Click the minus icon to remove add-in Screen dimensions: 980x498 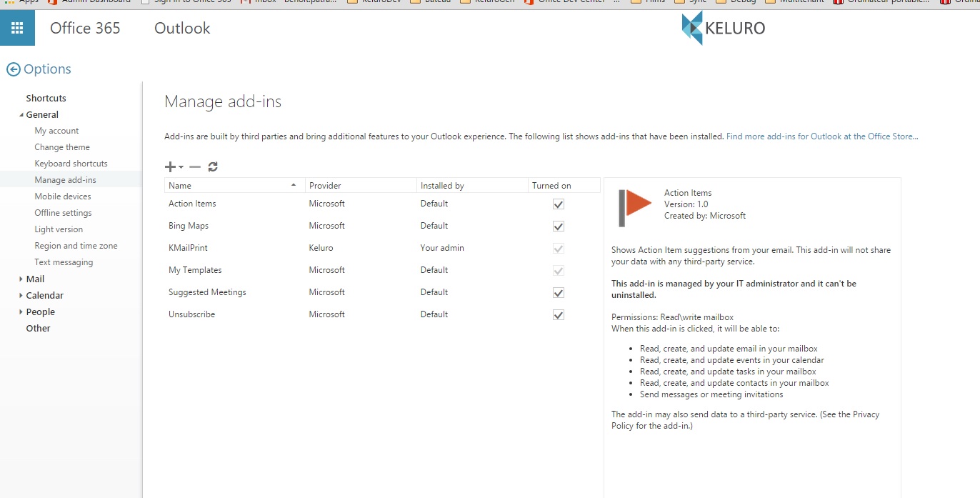(195, 166)
